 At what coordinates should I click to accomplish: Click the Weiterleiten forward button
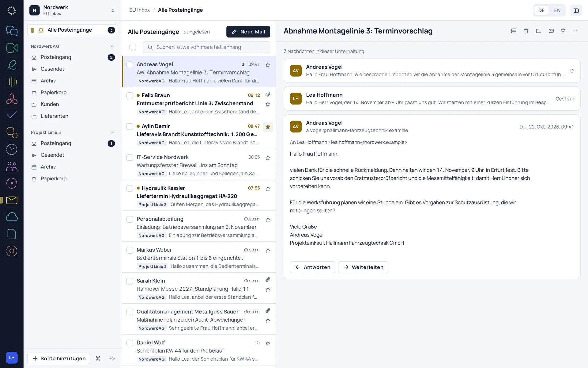coord(363,267)
